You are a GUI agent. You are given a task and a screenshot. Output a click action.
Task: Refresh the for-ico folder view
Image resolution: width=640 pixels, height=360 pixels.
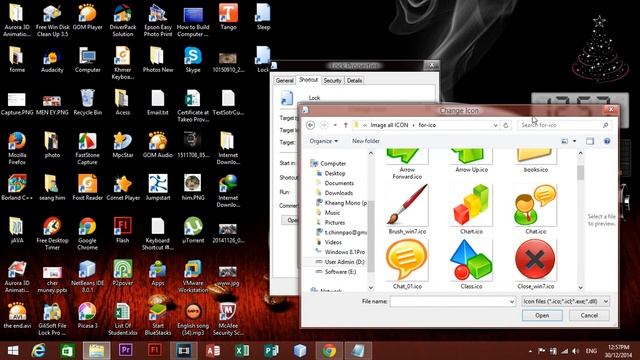506,125
